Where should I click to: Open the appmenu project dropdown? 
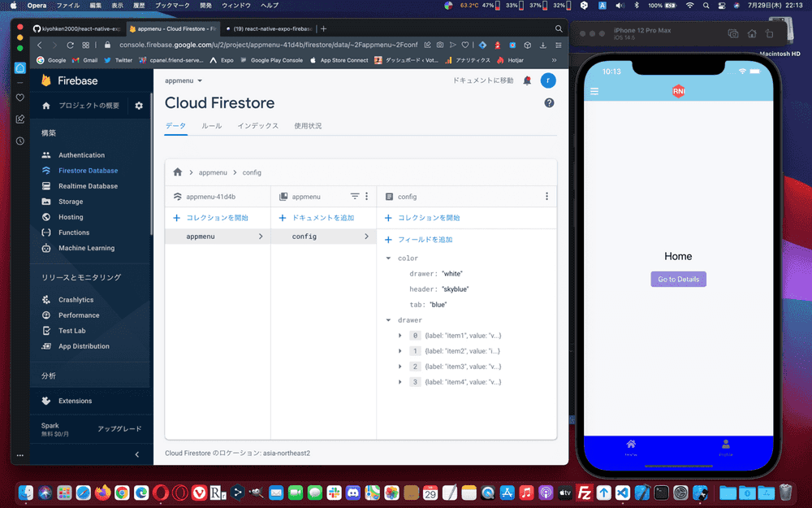(184, 80)
